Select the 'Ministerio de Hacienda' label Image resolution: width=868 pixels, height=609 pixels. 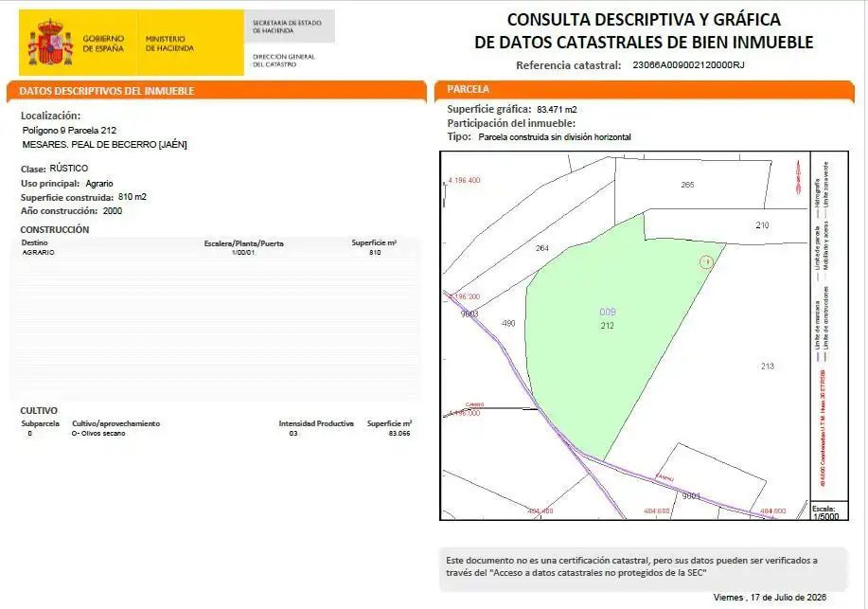point(169,44)
